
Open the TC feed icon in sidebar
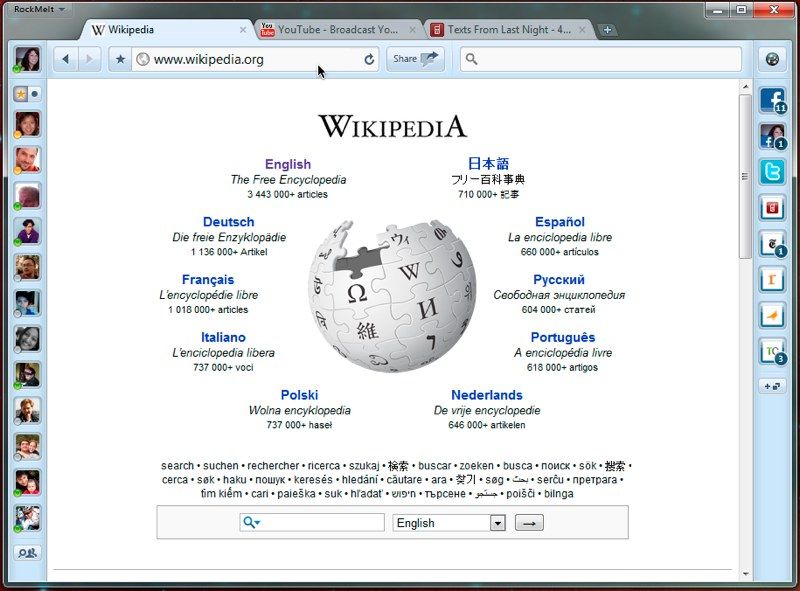pyautogui.click(x=772, y=351)
